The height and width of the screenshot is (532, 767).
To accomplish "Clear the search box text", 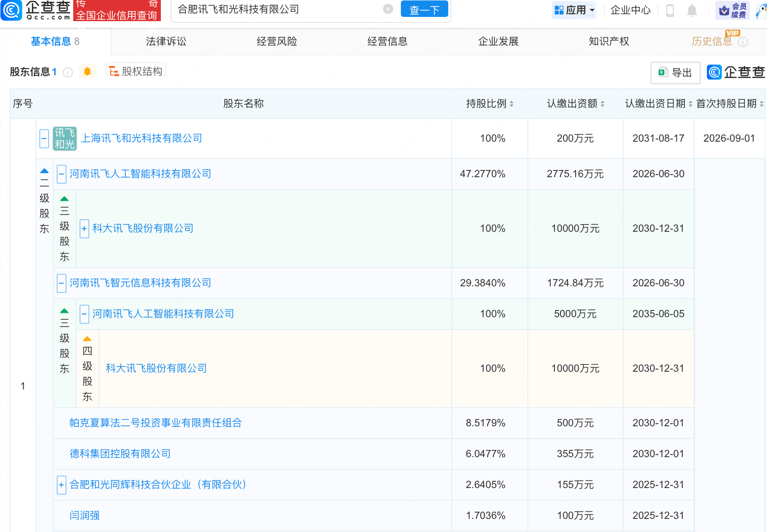I will coord(388,9).
